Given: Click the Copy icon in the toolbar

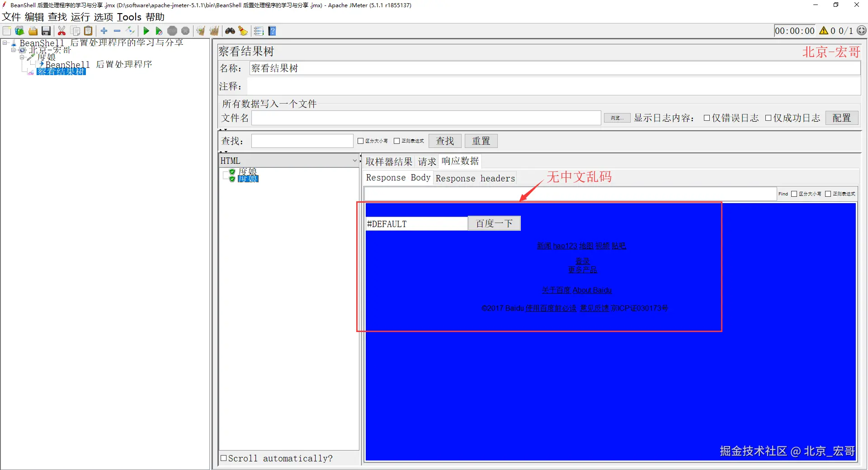Looking at the screenshot, I should point(75,31).
